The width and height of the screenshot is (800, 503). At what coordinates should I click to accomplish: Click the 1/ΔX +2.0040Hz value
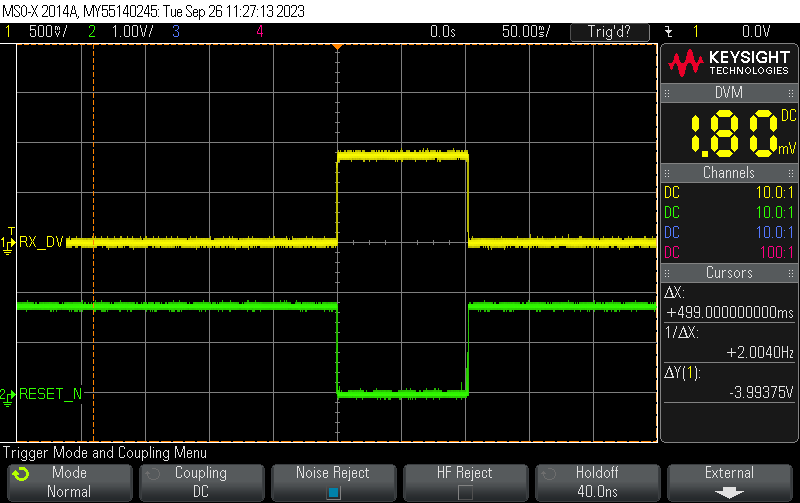pos(760,353)
